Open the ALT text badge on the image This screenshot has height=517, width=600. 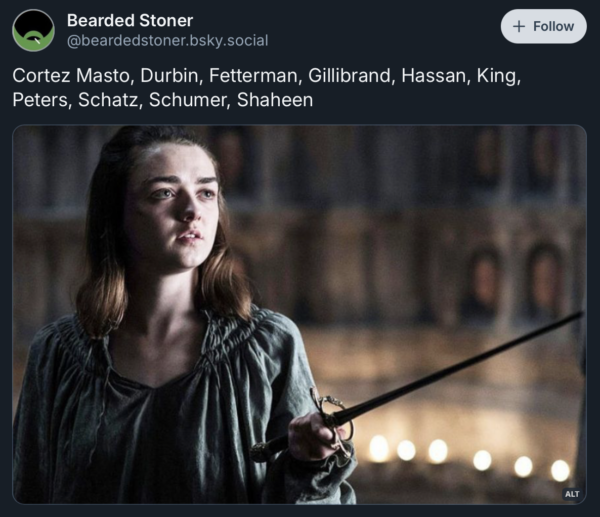point(572,494)
